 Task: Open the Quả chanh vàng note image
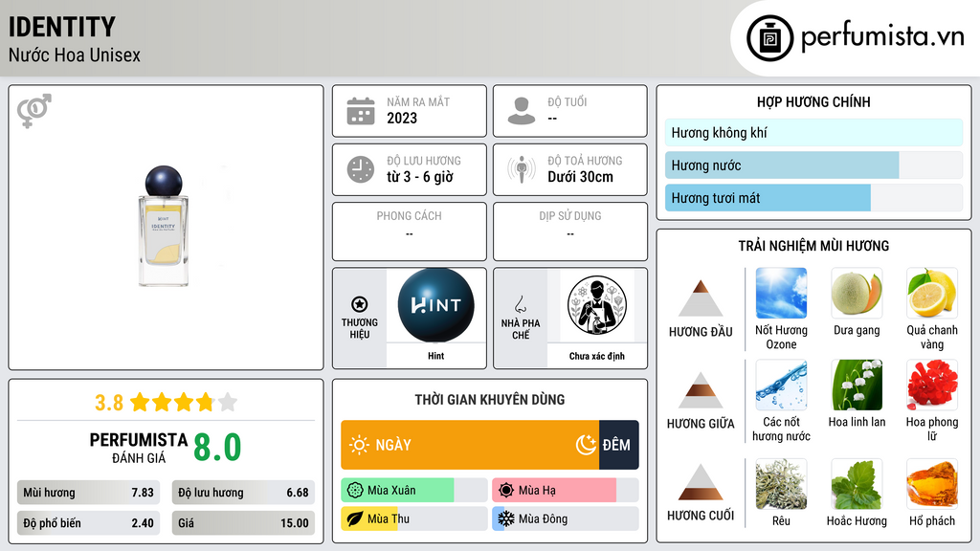(x=932, y=293)
